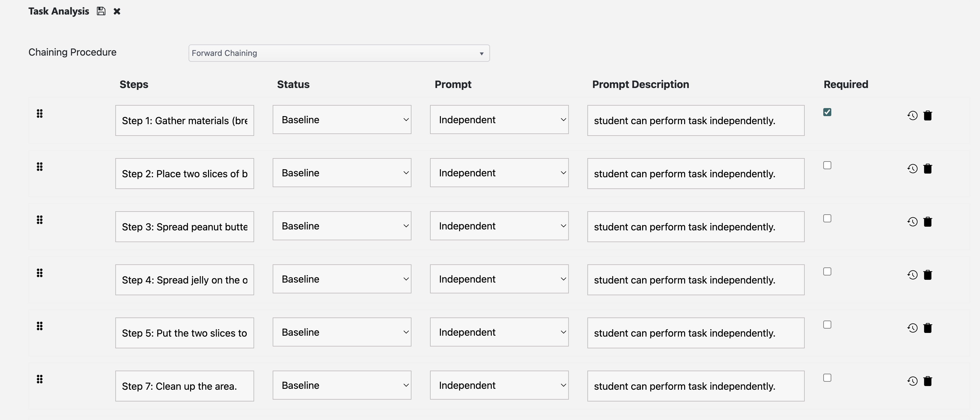Open the Prompt dropdown for Step 4
Image resolution: width=980 pixels, height=420 pixels.
click(499, 279)
